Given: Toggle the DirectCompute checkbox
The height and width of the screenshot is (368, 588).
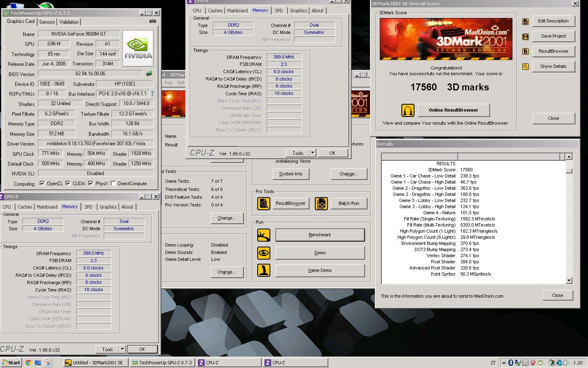Looking at the screenshot, I should [113, 184].
